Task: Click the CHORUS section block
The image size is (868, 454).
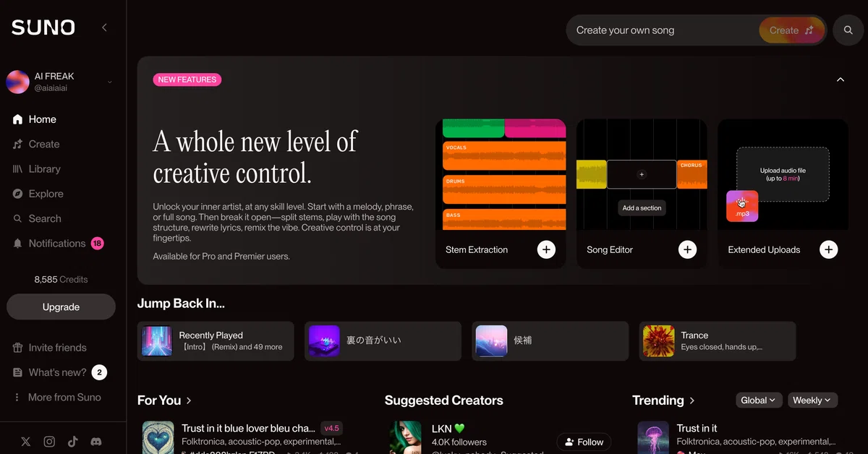Action: [692, 174]
